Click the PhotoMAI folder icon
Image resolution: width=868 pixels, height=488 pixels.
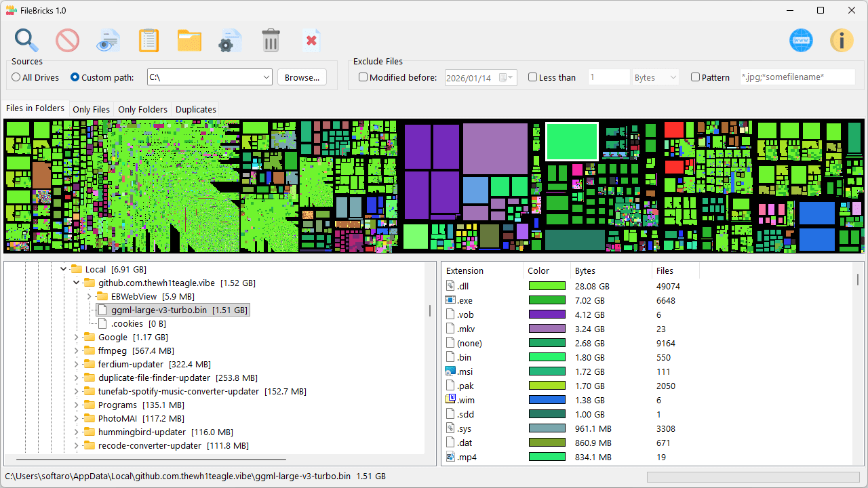coord(90,418)
